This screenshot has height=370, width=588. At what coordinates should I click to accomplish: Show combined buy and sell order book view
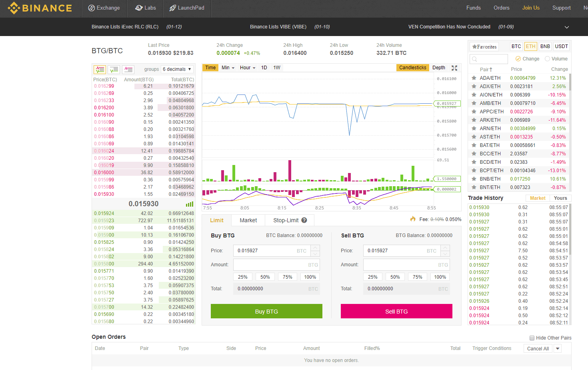pos(100,69)
